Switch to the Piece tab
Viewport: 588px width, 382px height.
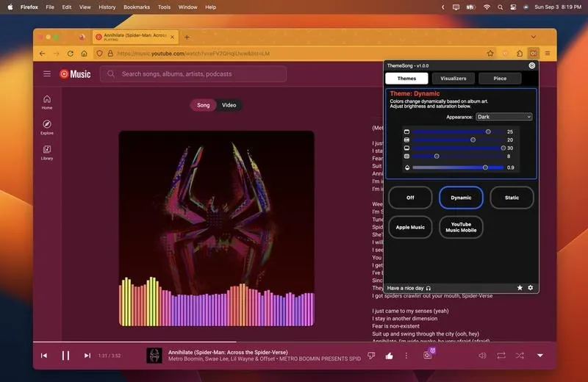500,79
